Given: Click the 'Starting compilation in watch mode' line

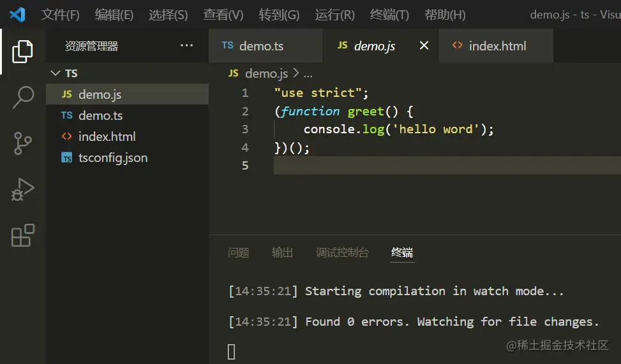Looking at the screenshot, I should click(396, 291).
